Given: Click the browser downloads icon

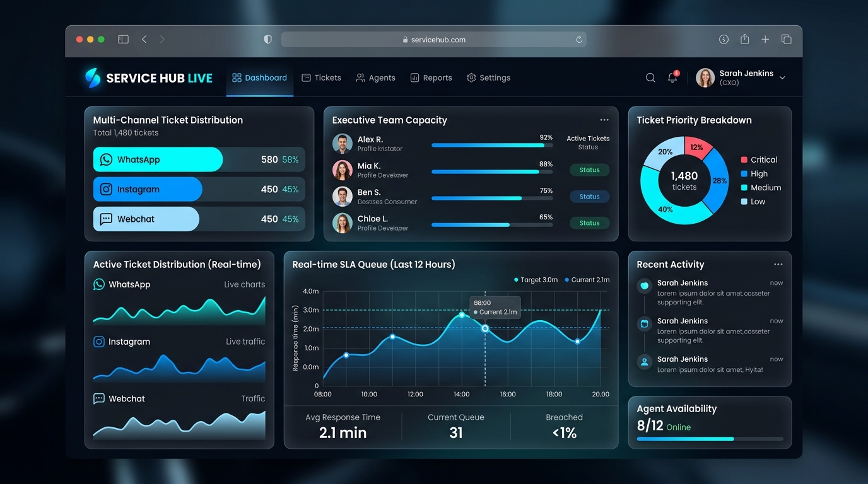Looking at the screenshot, I should click(x=724, y=39).
